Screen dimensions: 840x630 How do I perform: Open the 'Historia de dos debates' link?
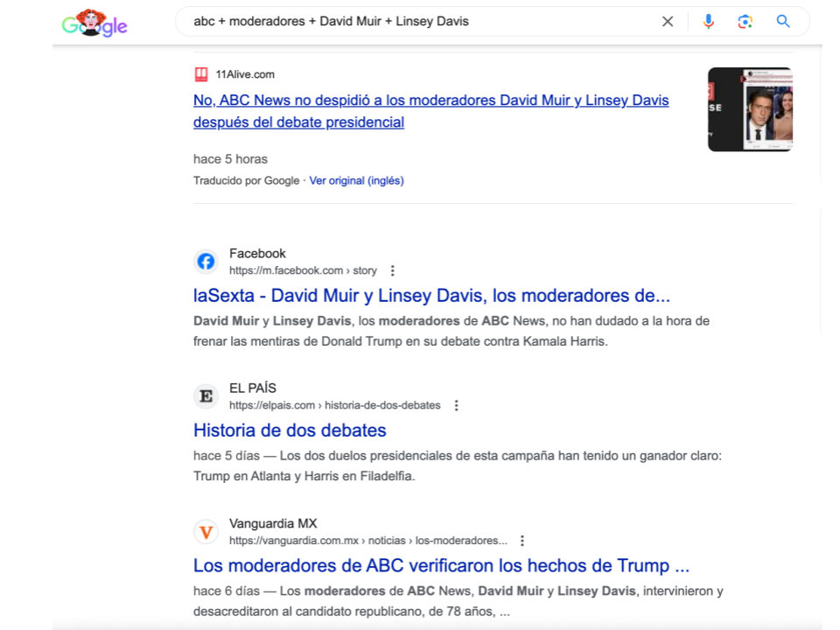tap(290, 430)
